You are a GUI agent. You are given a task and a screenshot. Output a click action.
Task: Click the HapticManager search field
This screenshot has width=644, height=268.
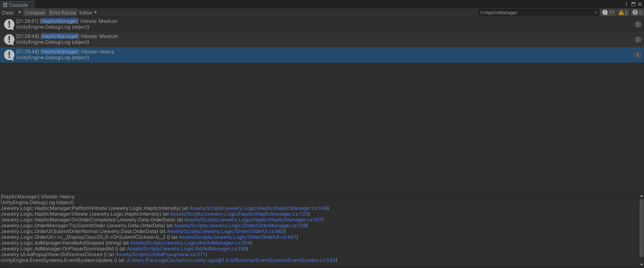[538, 13]
